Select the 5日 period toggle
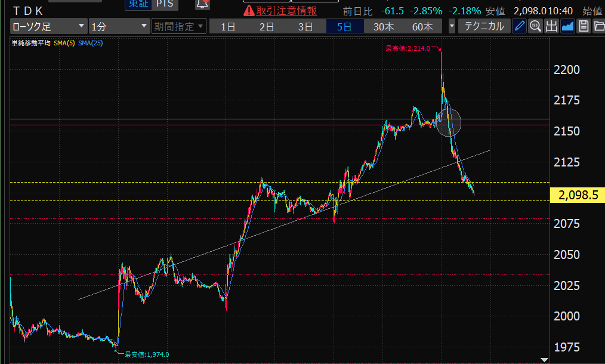The width and height of the screenshot is (605, 364). point(344,26)
